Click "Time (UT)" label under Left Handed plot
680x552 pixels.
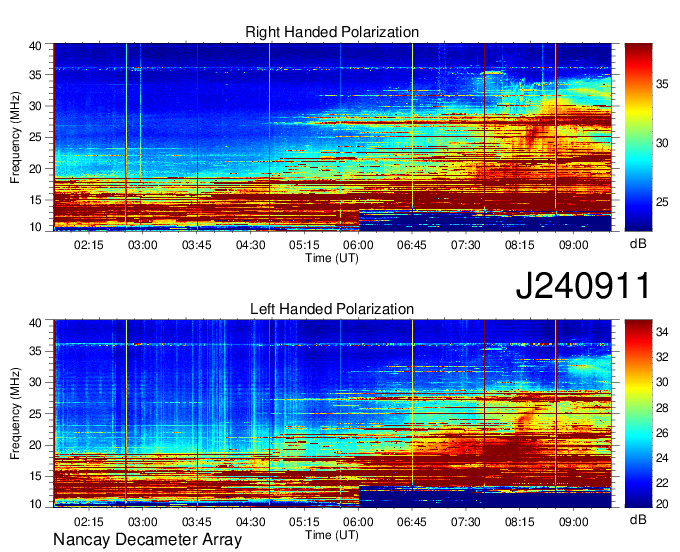pyautogui.click(x=332, y=535)
